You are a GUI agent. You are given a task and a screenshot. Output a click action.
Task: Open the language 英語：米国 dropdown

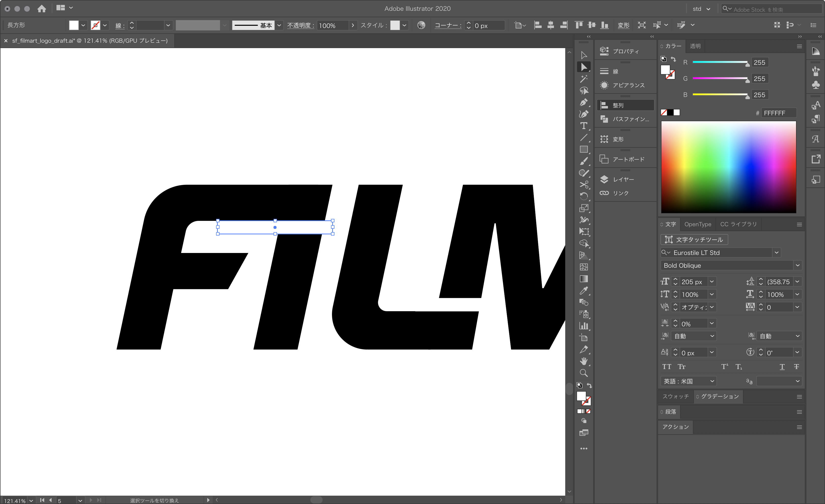coord(688,381)
